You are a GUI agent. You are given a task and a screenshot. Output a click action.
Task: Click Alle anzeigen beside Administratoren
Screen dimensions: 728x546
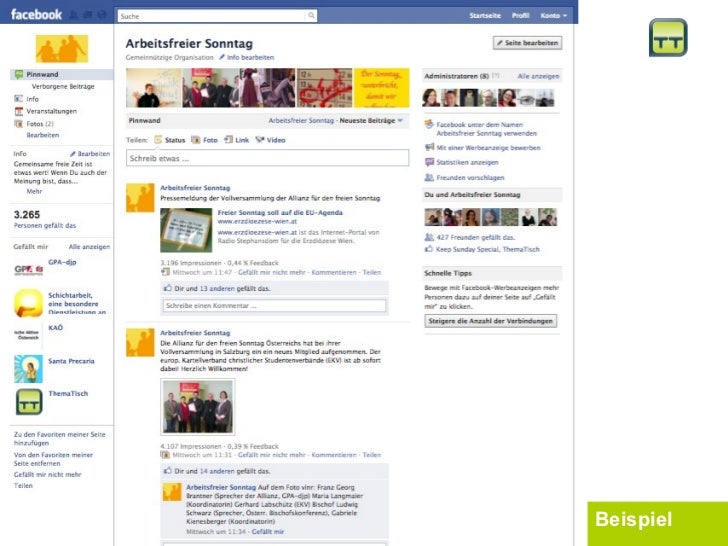pos(539,76)
